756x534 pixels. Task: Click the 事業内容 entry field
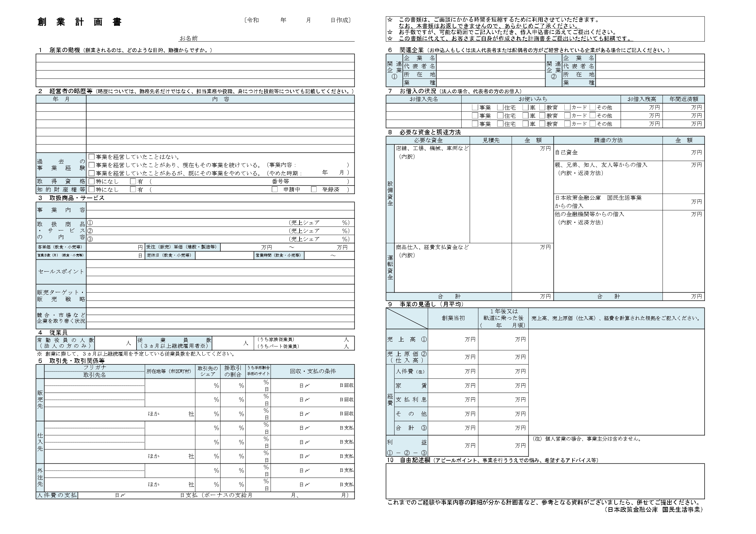(x=220, y=206)
